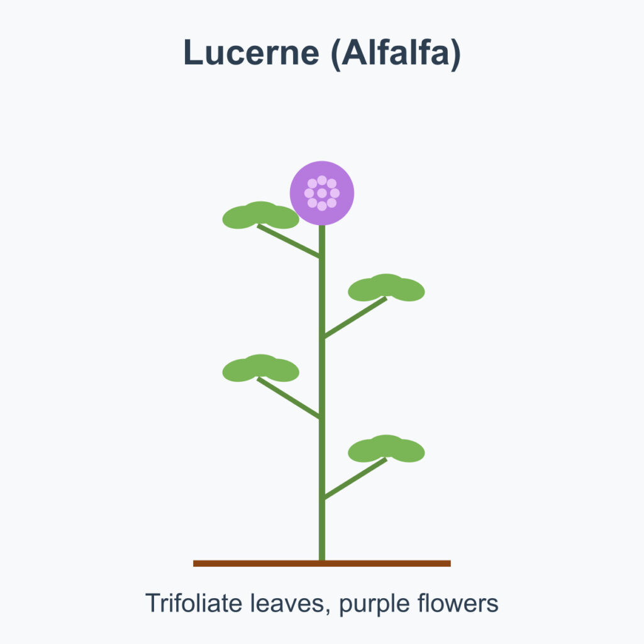Click the bottom-right trifoliate leaf cluster

tap(386, 448)
